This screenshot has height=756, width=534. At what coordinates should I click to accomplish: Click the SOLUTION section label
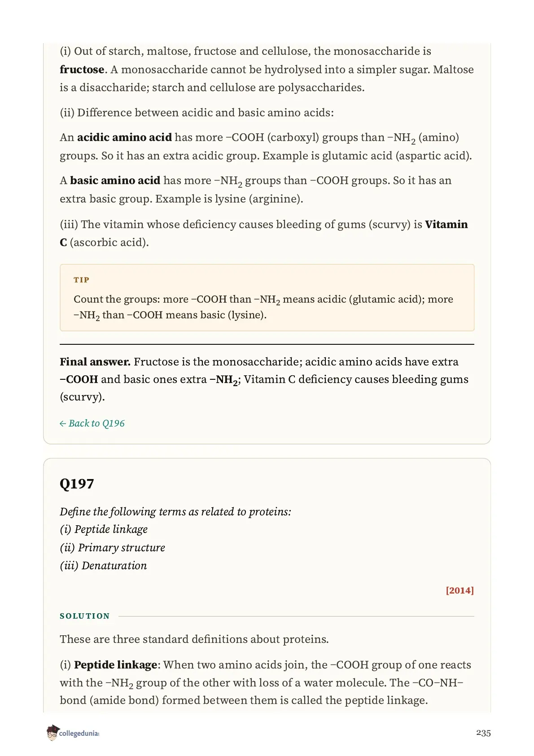click(x=85, y=616)
